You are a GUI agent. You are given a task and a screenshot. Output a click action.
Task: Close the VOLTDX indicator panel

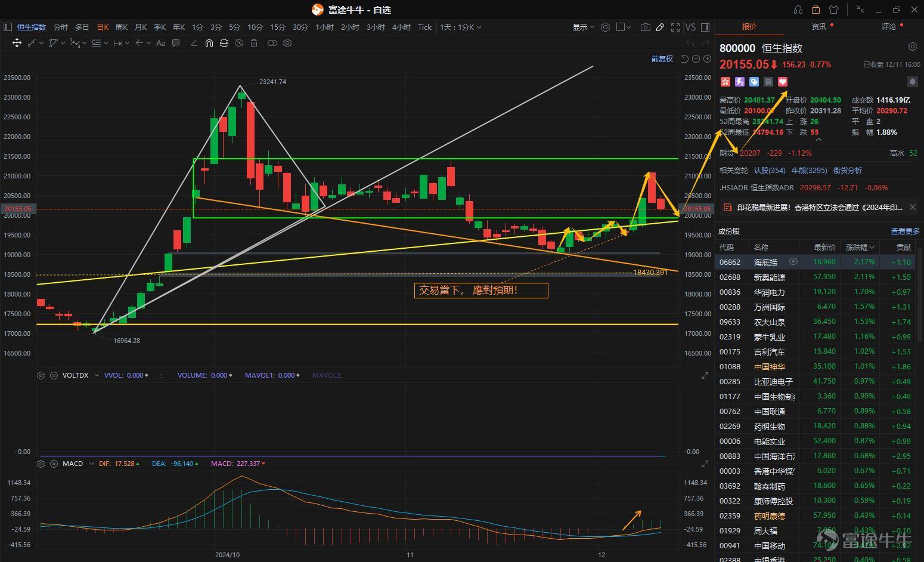point(54,375)
